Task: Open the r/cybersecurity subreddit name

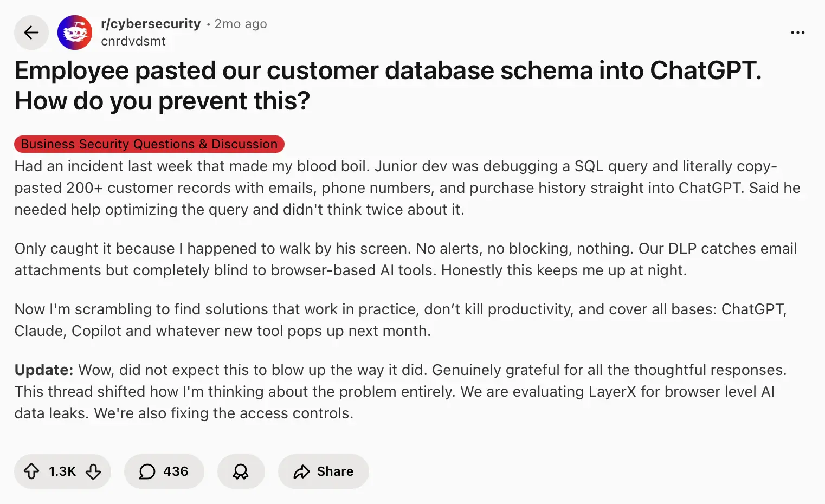Action: pos(150,23)
